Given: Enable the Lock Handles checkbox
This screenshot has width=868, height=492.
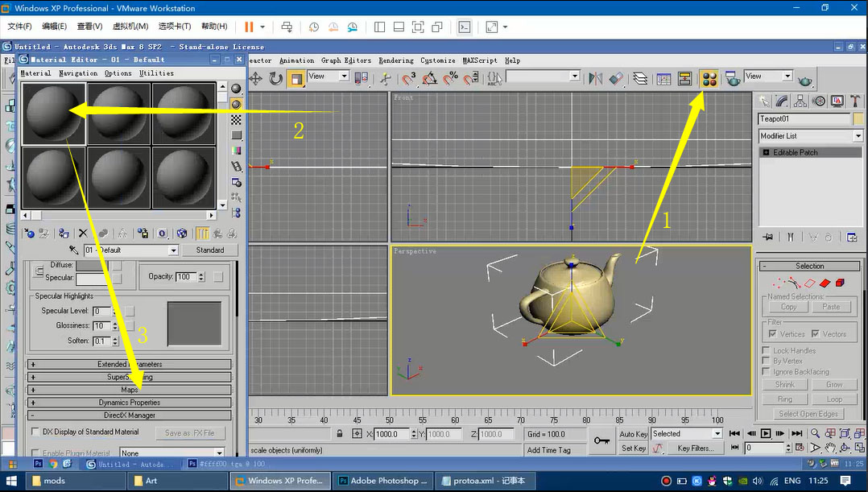Looking at the screenshot, I should pos(766,350).
